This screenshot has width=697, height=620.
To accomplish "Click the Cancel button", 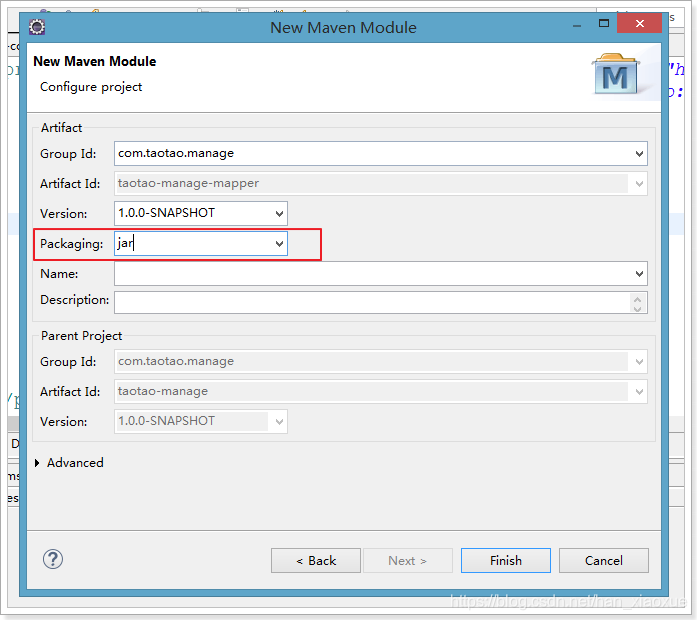I will tap(604, 560).
